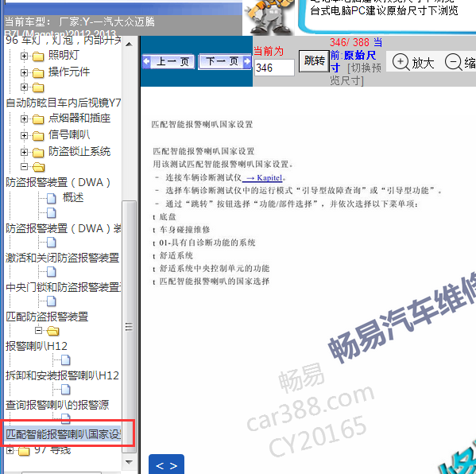Expand the 信号喇叭 folder node
The width and height of the screenshot is (476, 474).
[24, 135]
